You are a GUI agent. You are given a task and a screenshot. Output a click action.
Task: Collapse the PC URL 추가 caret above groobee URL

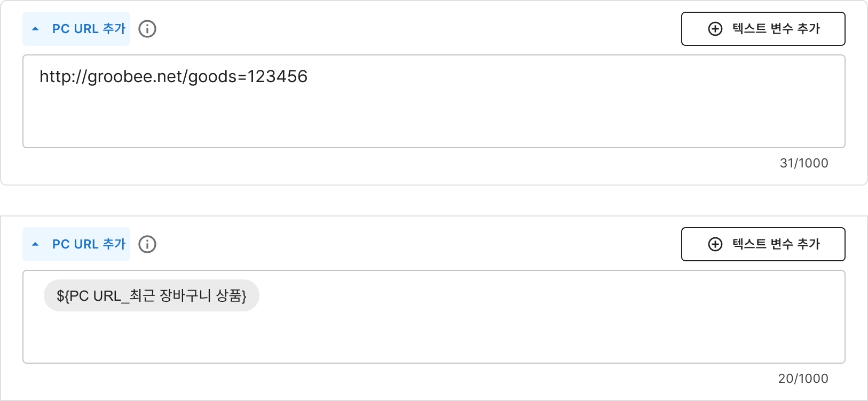coord(36,29)
